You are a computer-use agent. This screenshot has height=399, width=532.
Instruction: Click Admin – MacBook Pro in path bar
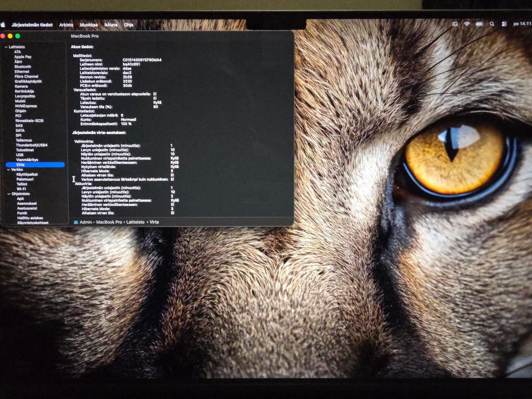pos(101,222)
